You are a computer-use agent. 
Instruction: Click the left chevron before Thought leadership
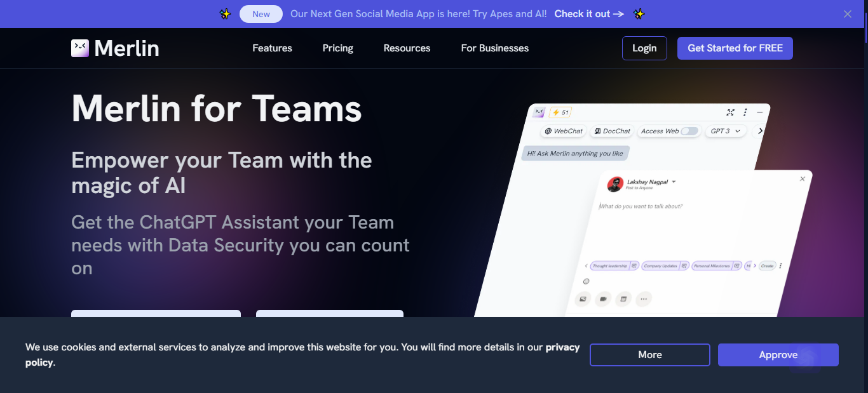coord(586,266)
